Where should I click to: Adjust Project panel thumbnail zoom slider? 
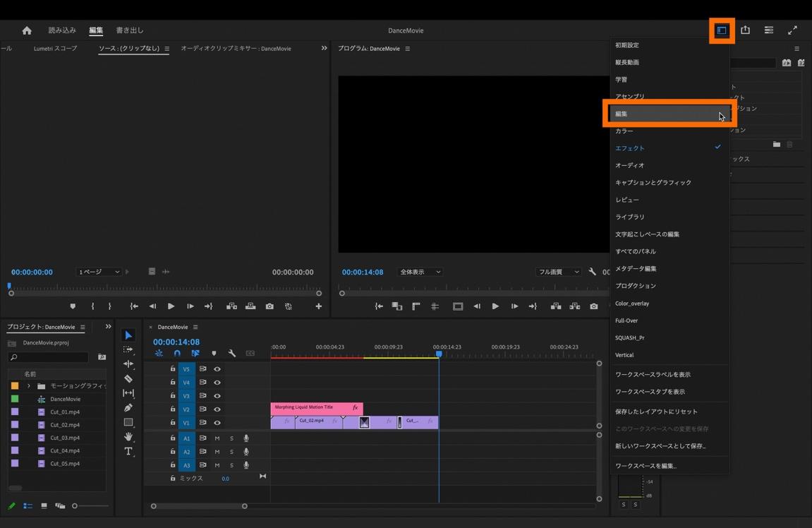(75, 505)
